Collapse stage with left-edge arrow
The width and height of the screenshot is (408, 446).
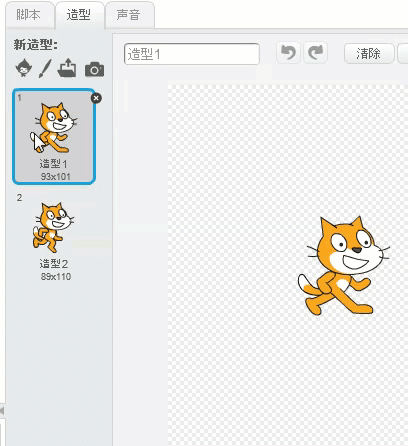point(2,410)
